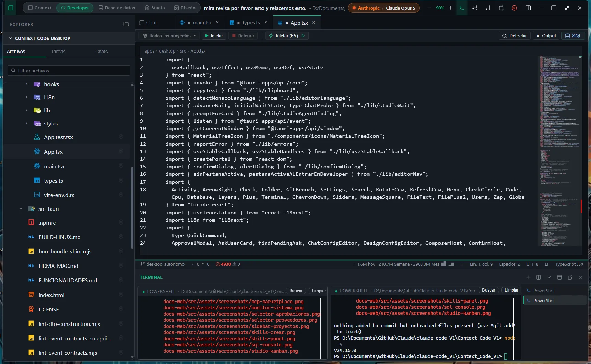Open the sliders settings icon in title bar
The image size is (591, 364).
[475, 8]
